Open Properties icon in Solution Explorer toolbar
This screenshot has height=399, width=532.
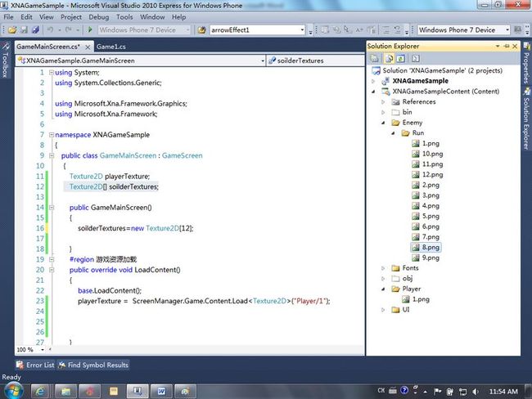tap(375, 59)
